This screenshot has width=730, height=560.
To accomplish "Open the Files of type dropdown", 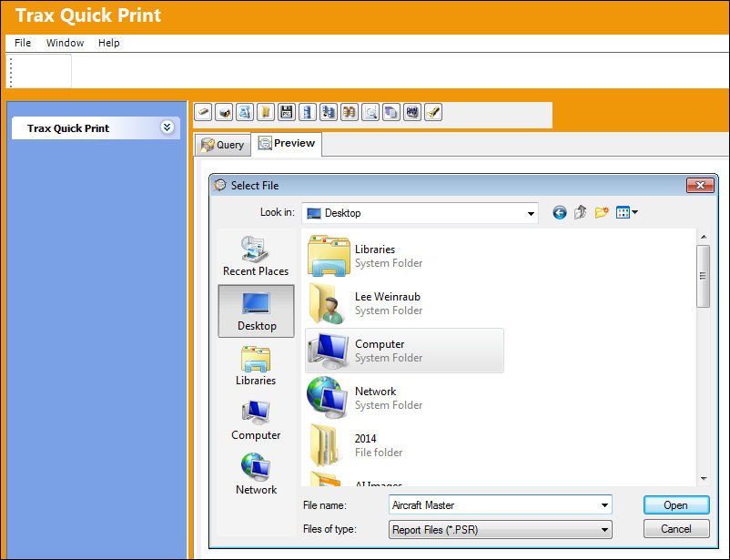I will coord(604,530).
